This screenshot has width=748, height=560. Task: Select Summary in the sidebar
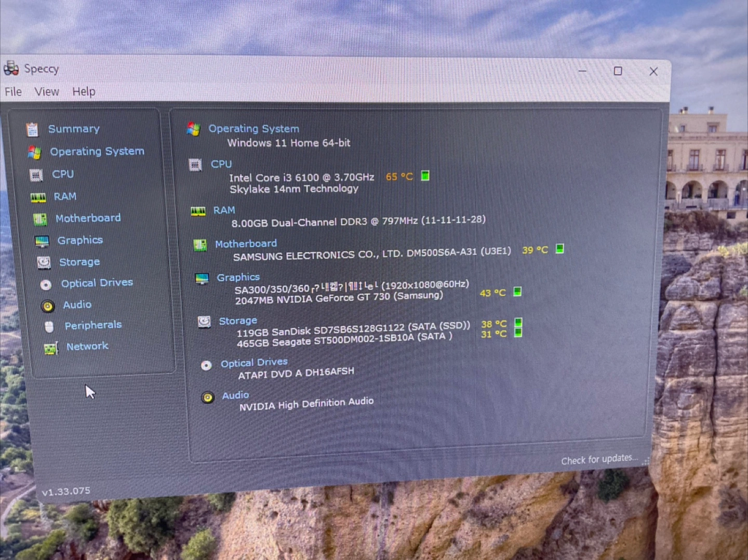[x=74, y=129]
